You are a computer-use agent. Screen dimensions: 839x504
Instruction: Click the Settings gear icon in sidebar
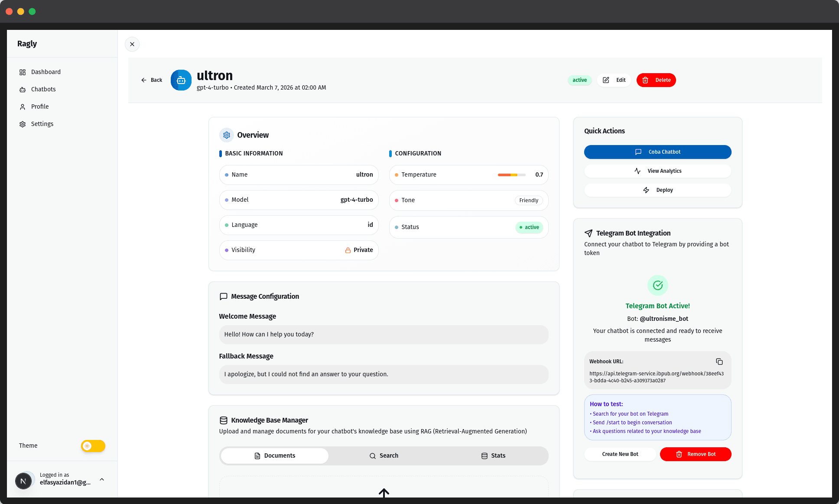click(23, 124)
